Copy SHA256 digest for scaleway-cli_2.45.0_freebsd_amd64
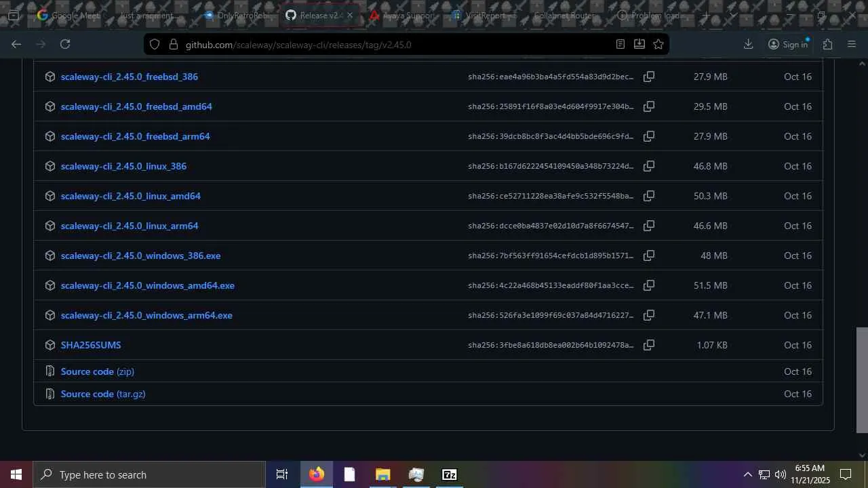868x488 pixels. 649,106
